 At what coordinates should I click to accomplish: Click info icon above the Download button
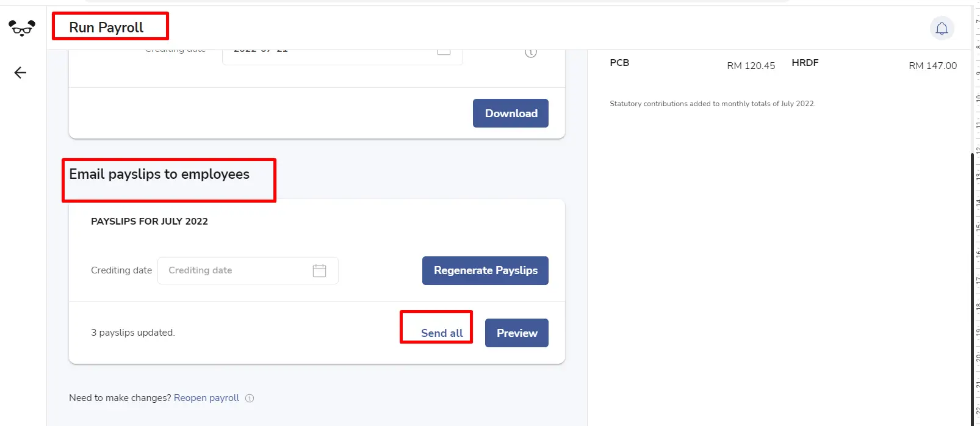531,53
